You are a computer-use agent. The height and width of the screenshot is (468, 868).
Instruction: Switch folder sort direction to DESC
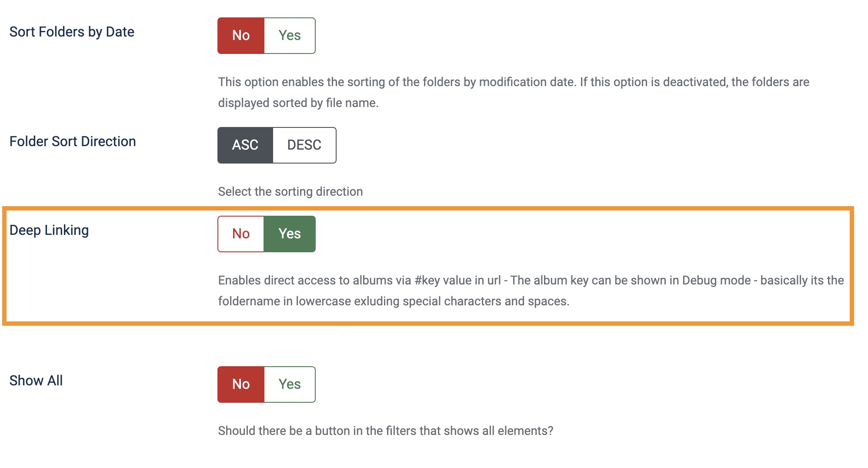[x=304, y=145]
